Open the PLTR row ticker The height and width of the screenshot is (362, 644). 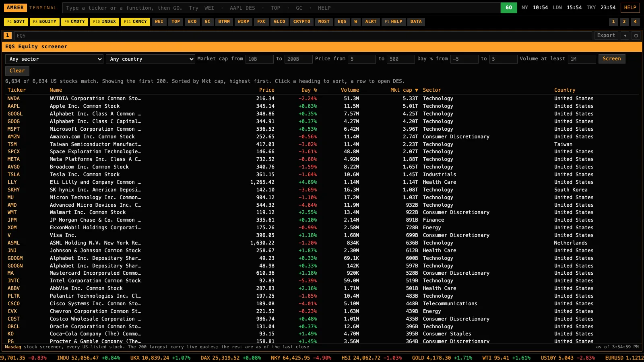pyautogui.click(x=14, y=296)
